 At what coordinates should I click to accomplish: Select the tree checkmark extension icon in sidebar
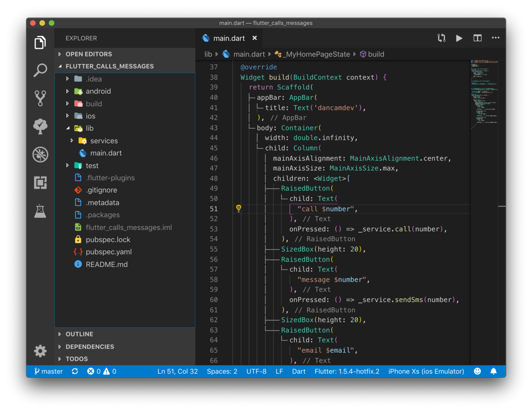(x=40, y=126)
